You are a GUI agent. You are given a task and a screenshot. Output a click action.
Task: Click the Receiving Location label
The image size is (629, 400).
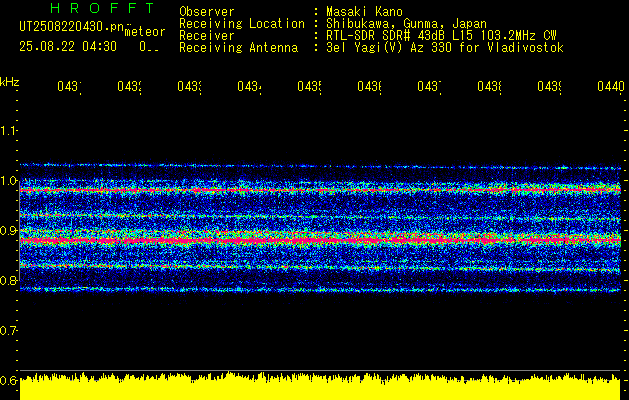pos(242,24)
